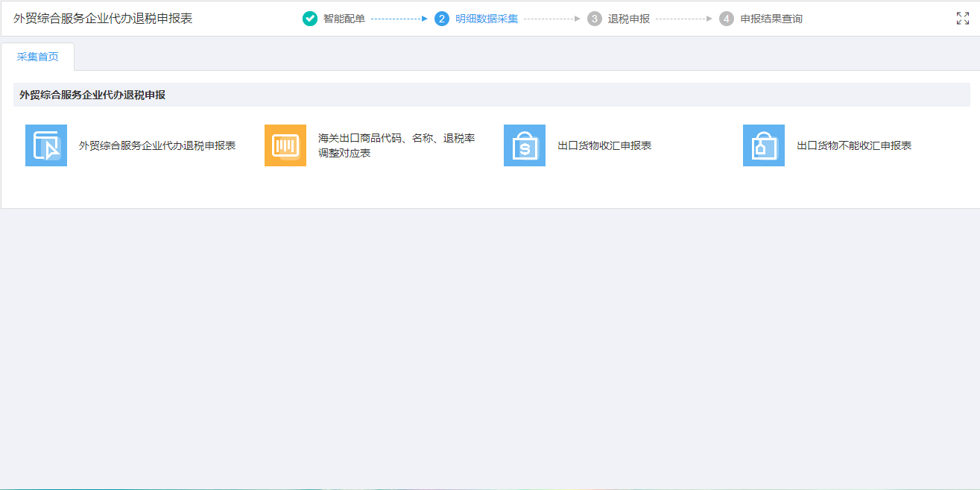
Task: Go to the 退税申报 step
Action: [629, 19]
